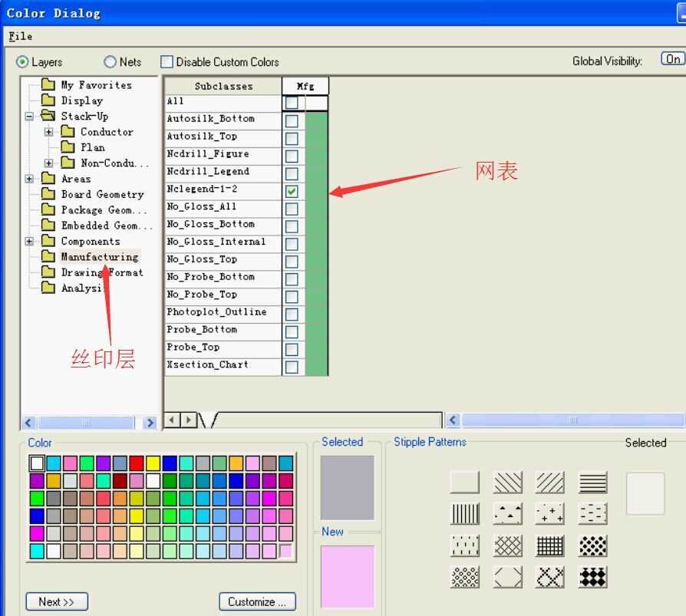The image size is (686, 616).
Task: Select the Ncdrill_Legend subclass row
Action: click(223, 173)
